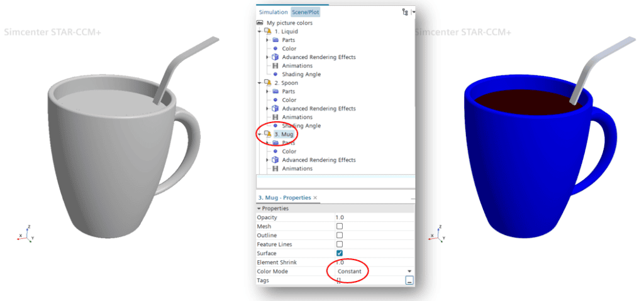Select the 2. Spoon tree item
The image size is (644, 301).
pos(286,83)
